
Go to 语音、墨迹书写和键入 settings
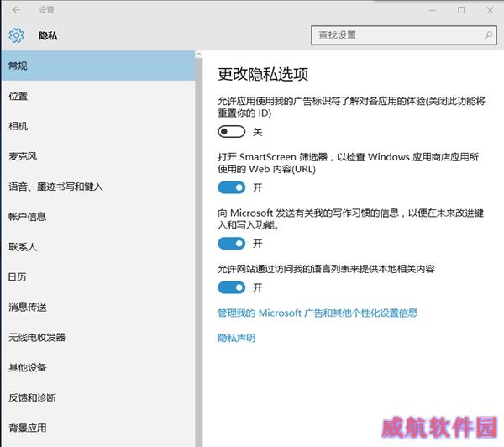click(x=98, y=187)
